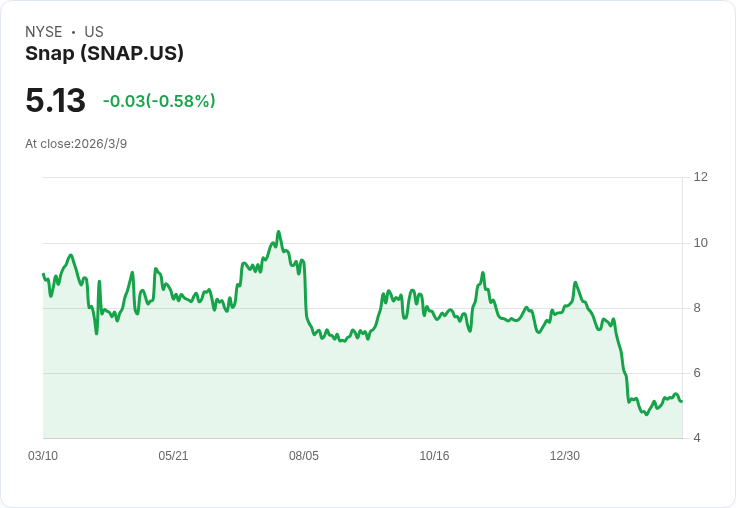Click the NYSE exchange label
The image size is (736, 508).
pyautogui.click(x=43, y=32)
